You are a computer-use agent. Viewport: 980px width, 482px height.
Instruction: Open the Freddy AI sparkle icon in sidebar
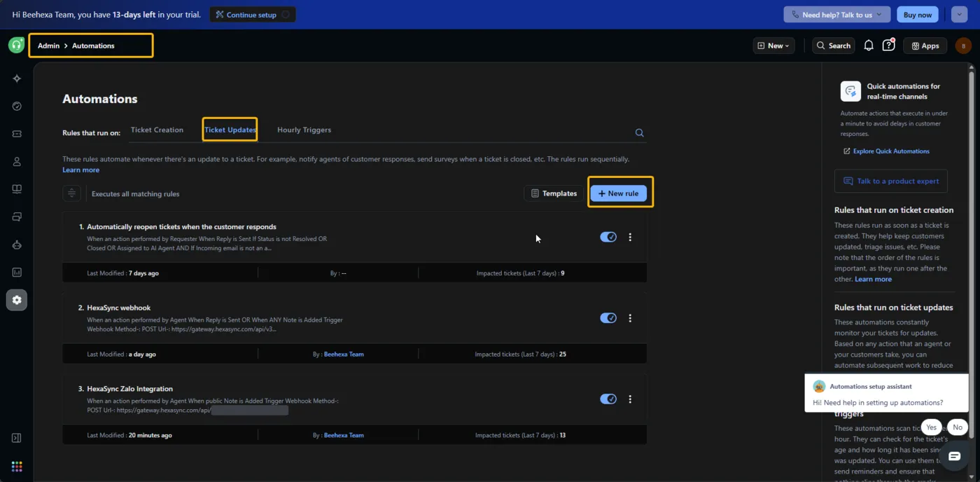coord(17,78)
